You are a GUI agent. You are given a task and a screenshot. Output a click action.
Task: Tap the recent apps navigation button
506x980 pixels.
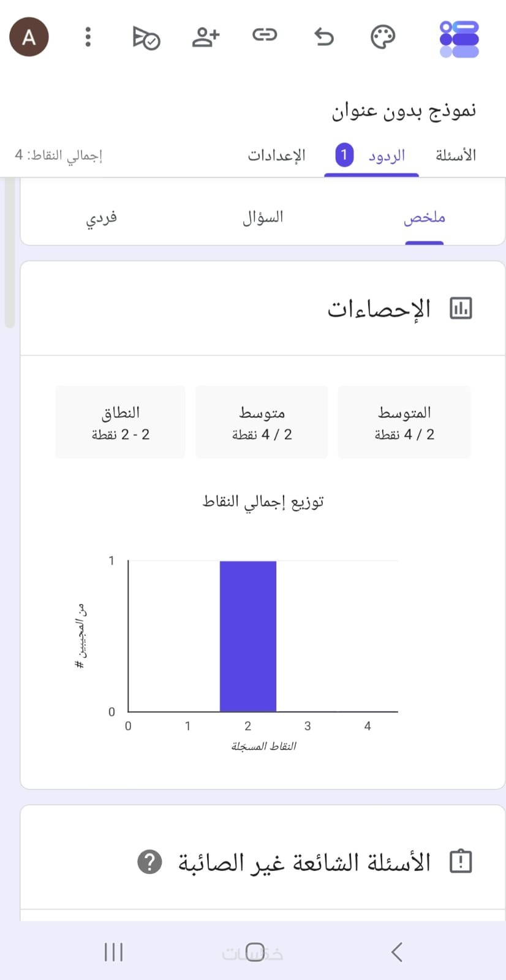click(x=114, y=952)
